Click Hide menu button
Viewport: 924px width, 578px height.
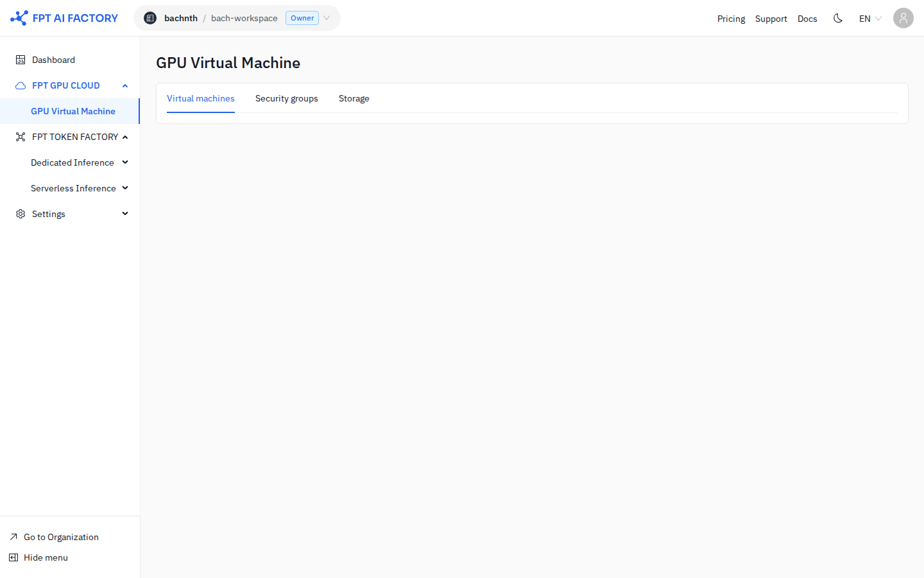pyautogui.click(x=46, y=557)
